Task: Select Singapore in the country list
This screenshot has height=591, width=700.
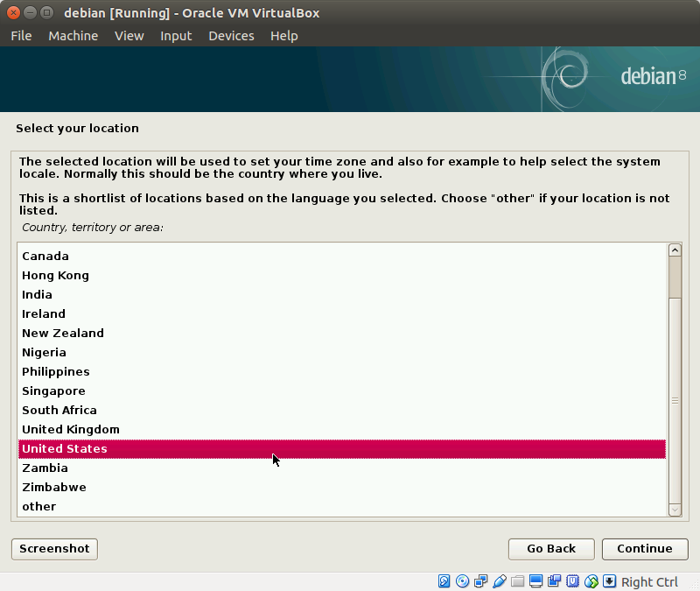Action: point(342,390)
